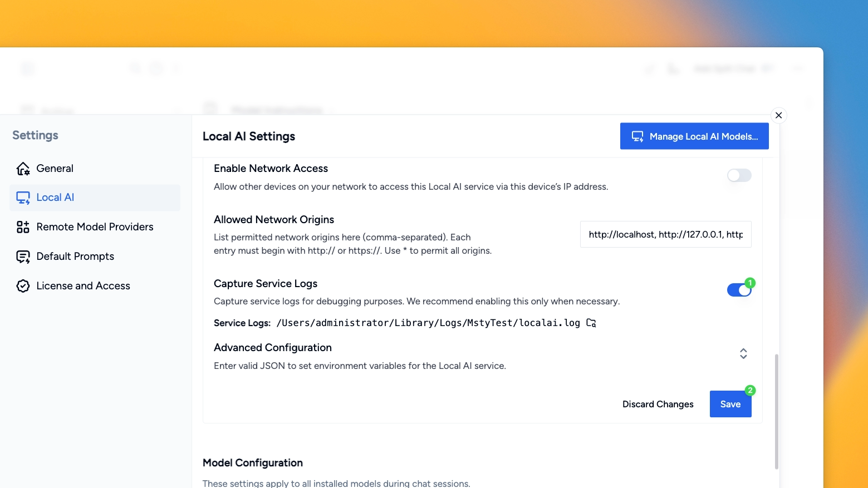
Task: Open the service log via the folder icon
Action: coord(591,323)
